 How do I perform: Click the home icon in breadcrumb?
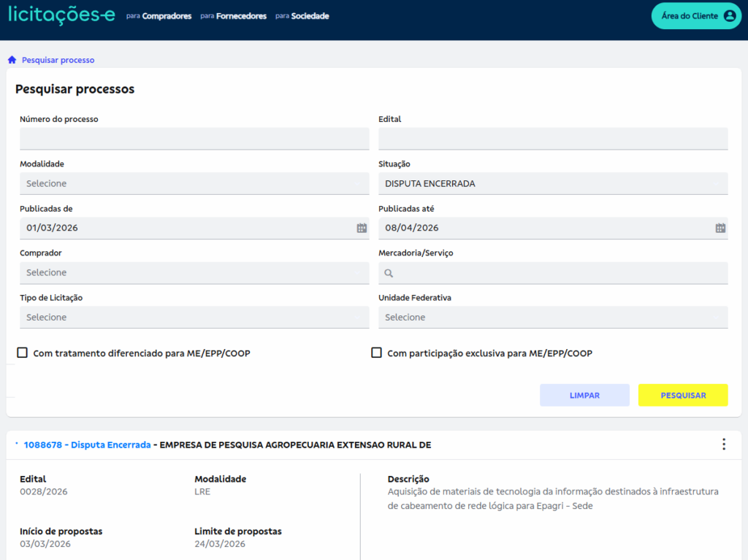pos(12,60)
